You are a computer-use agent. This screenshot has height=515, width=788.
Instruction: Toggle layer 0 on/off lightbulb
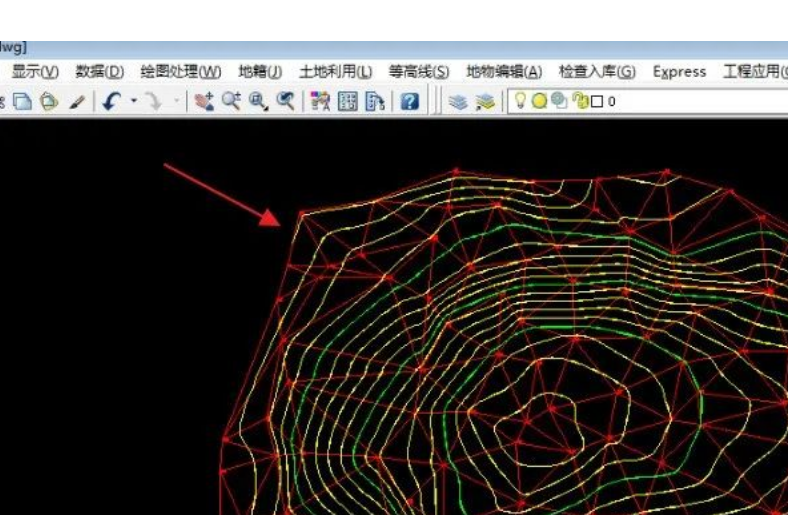pyautogui.click(x=521, y=101)
